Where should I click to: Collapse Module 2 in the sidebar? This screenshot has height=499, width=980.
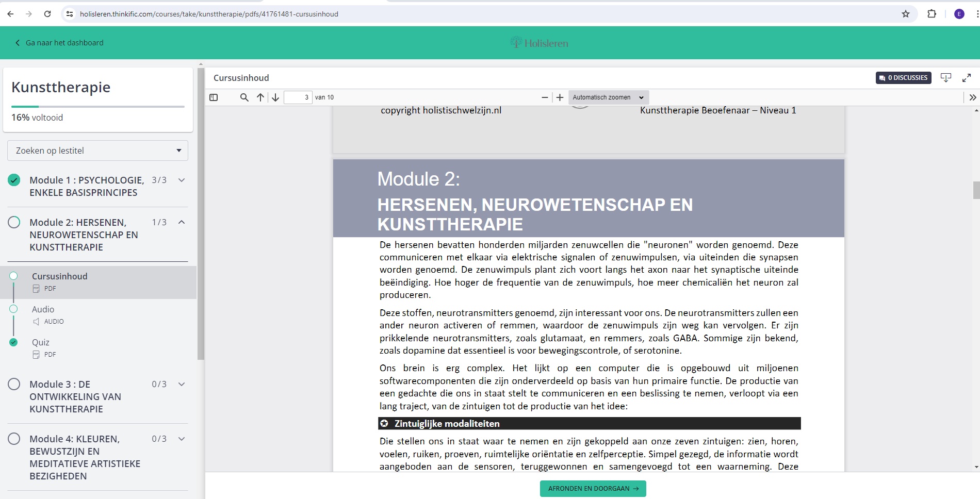pyautogui.click(x=181, y=222)
